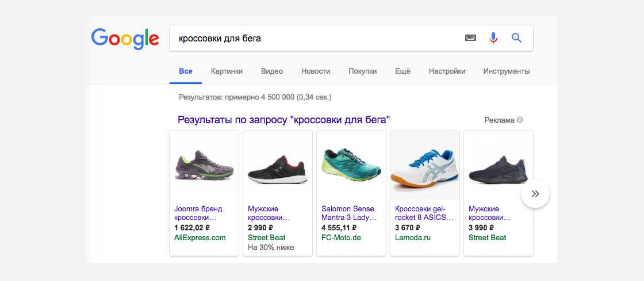This screenshot has width=644, height=281.
Task: Open the Ещё more-options dropdown
Action: coord(402,71)
